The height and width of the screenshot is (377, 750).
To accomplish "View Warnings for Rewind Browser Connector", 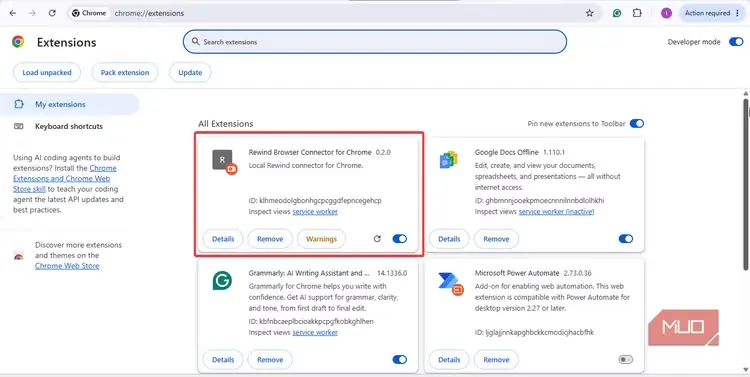I will tap(321, 239).
